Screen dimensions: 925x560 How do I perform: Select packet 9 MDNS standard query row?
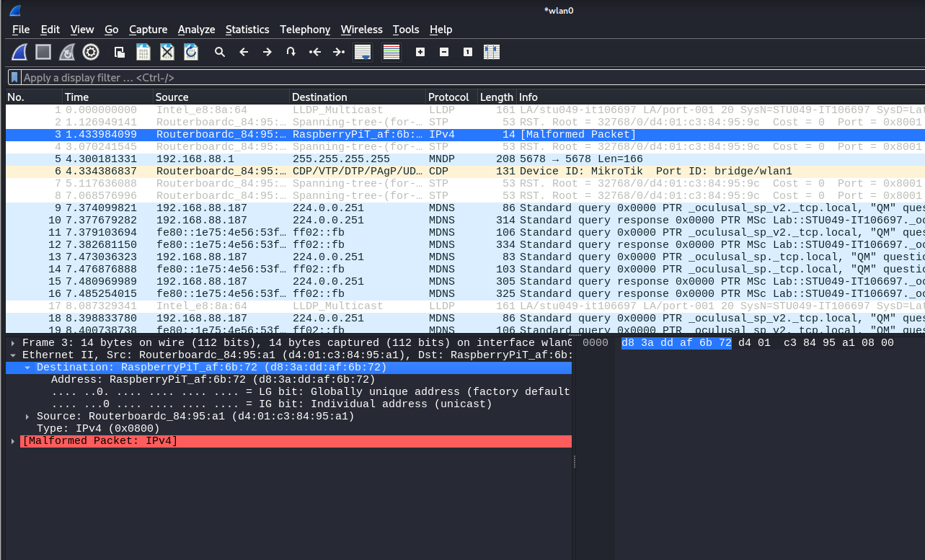pos(464,208)
